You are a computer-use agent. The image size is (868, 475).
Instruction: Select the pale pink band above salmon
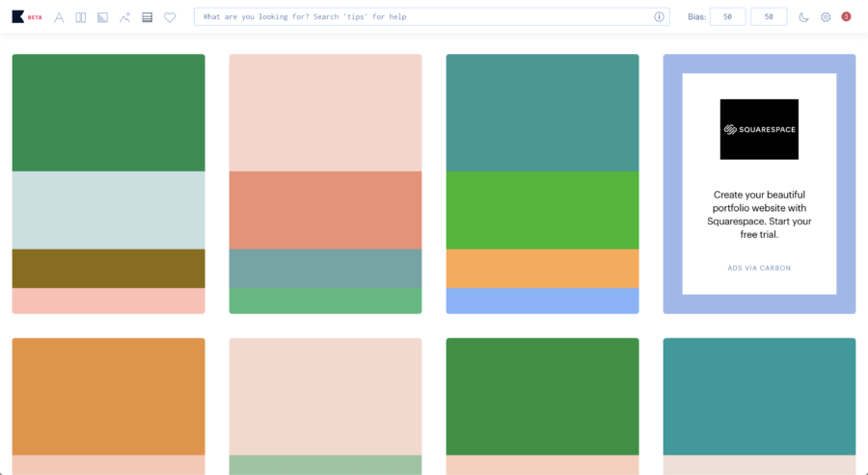(326, 113)
